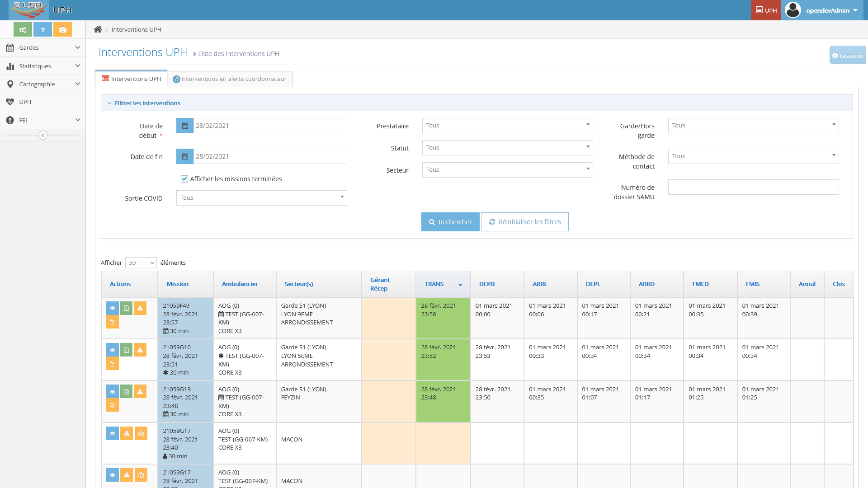Click FEYZIN sector cell of mission 21059G19

[x=319, y=402]
